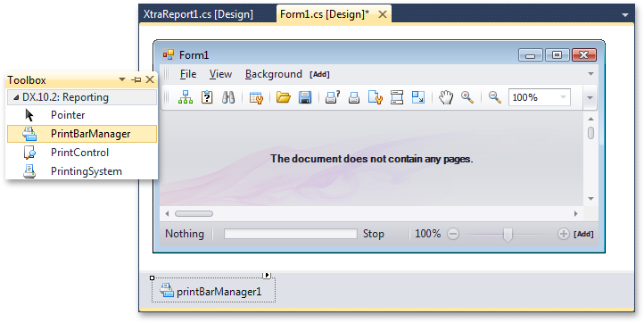Open the Document Map toolbar icon
This screenshot has width=644, height=323.
186,97
